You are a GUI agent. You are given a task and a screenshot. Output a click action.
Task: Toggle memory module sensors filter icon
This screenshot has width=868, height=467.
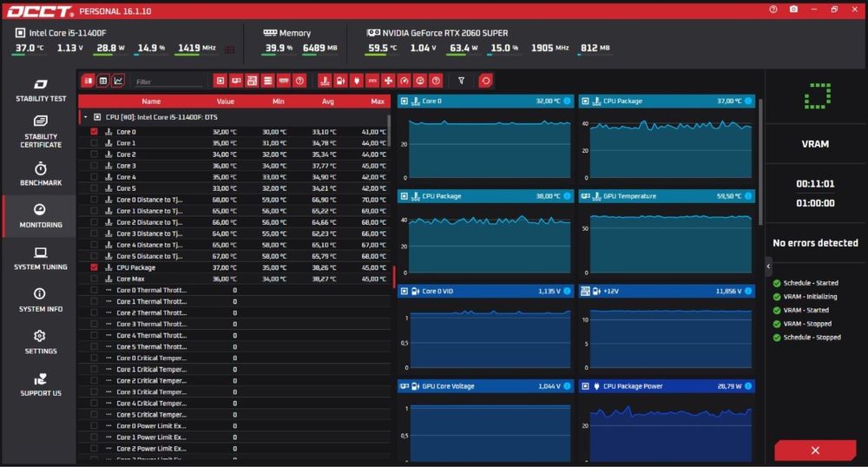[284, 81]
